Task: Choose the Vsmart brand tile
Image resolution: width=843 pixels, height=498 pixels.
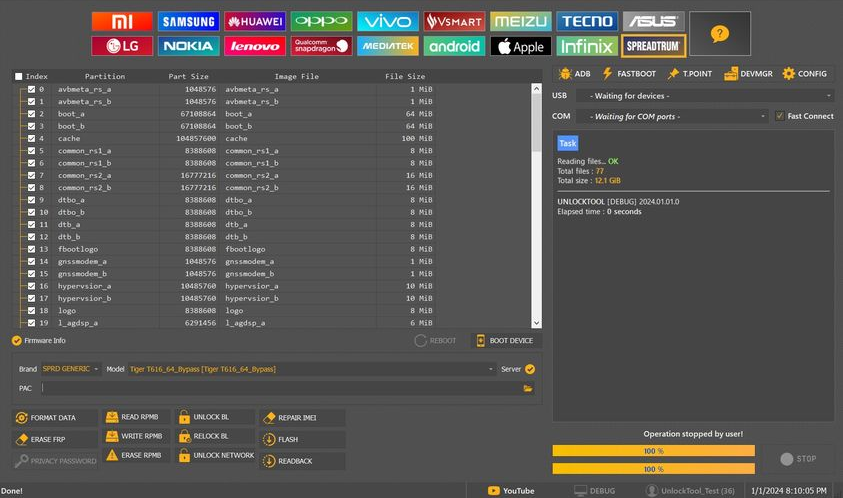Action: click(x=454, y=22)
